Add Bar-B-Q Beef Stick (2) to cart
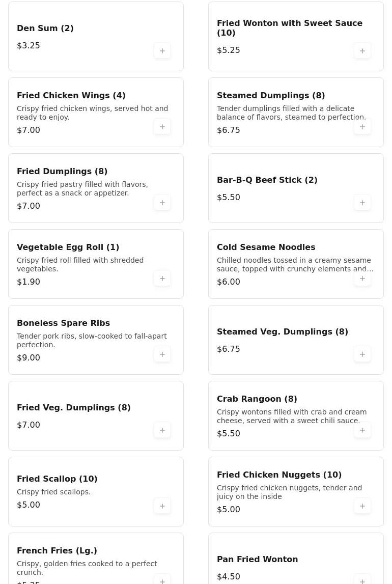Screen dimensions: 392x584 tap(362, 203)
